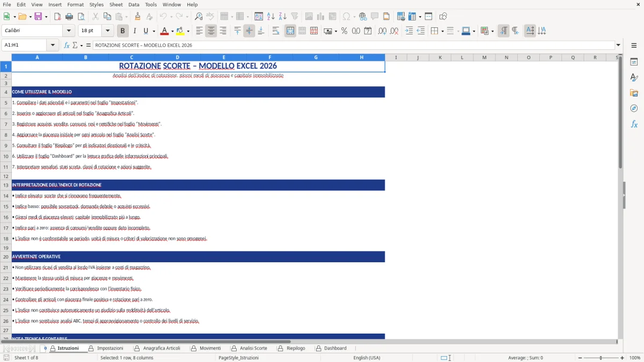Insert chart icon
This screenshot has width=644, height=362.
coord(321,17)
